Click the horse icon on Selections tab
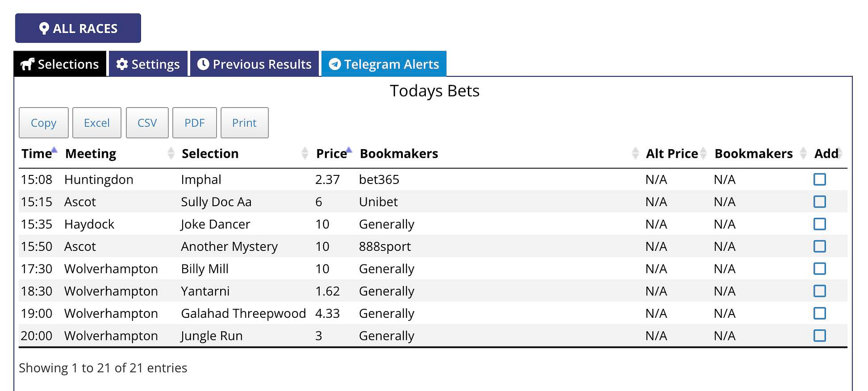Viewport: 868px width, 391px height. point(28,64)
